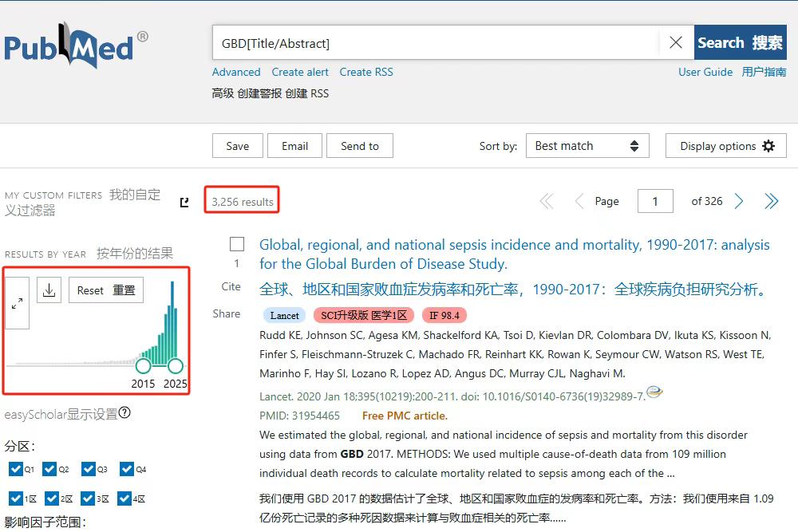Click the 2025 year slider handle
798x532 pixels.
tap(176, 365)
